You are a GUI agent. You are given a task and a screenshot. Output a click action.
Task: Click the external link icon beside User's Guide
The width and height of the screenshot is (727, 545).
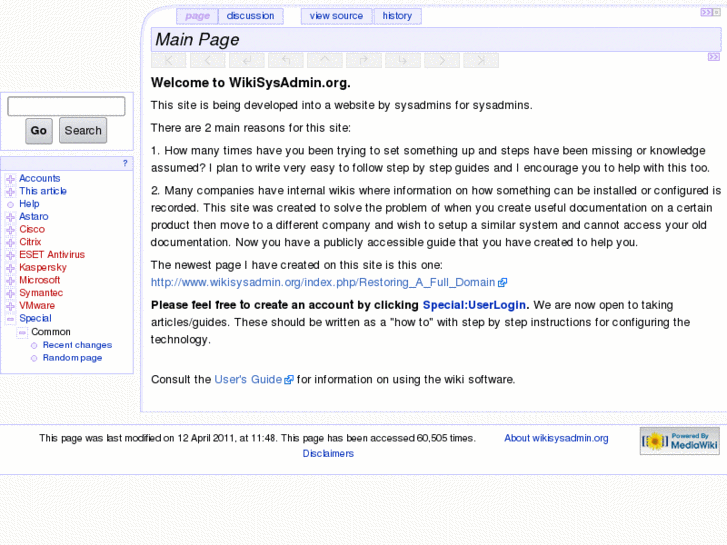coord(289,380)
